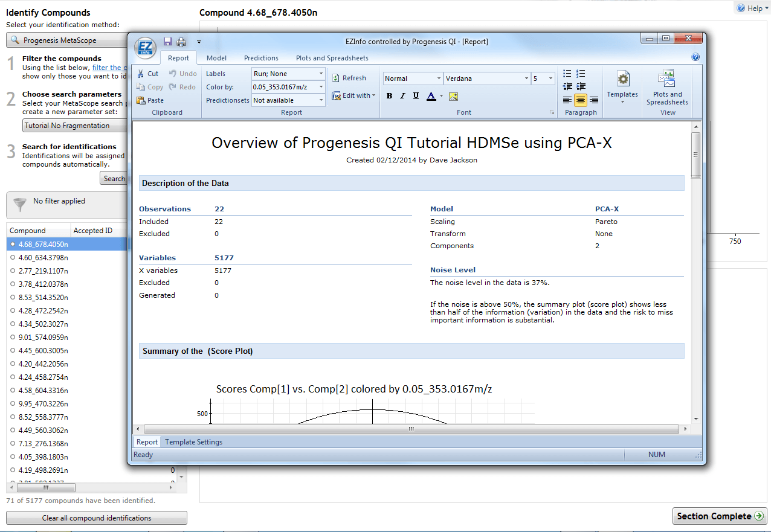The height and width of the screenshot is (532, 771).
Task: Cut selection with the scissors icon
Action: tap(141, 74)
